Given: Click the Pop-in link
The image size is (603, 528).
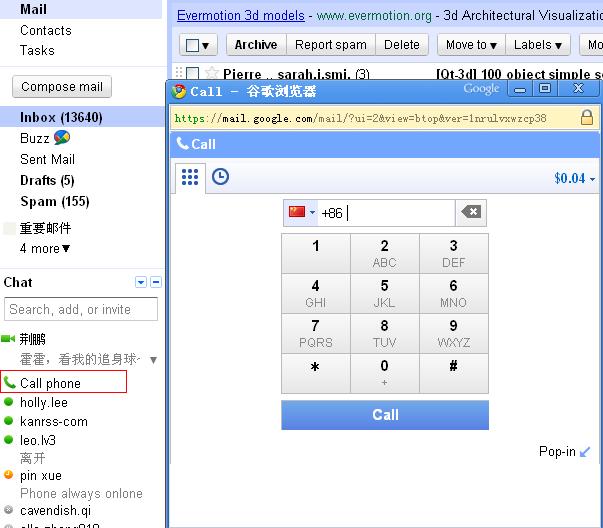Looking at the screenshot, I should coord(557,451).
